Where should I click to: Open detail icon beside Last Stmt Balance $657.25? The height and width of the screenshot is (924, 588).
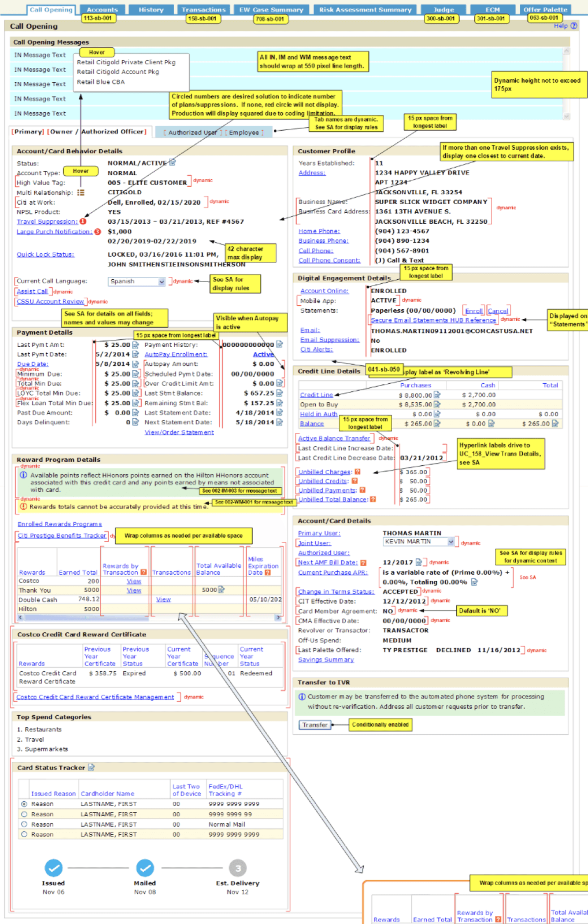click(x=280, y=393)
